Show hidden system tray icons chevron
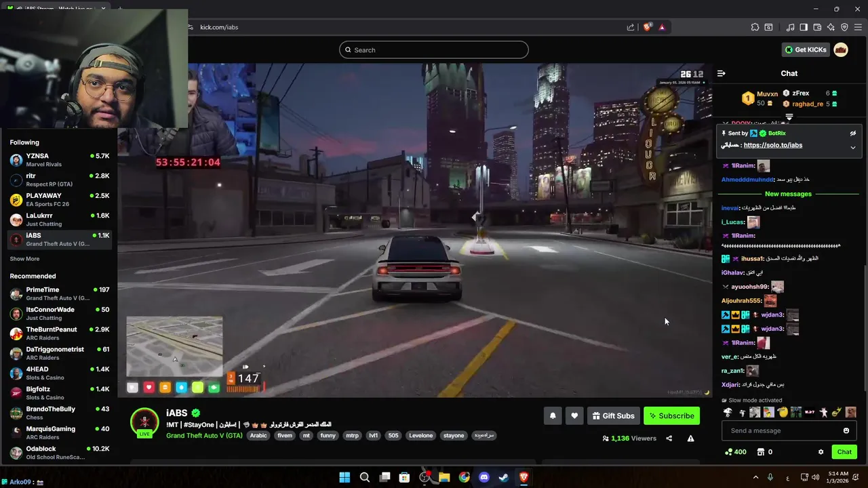The image size is (868, 488). click(755, 477)
